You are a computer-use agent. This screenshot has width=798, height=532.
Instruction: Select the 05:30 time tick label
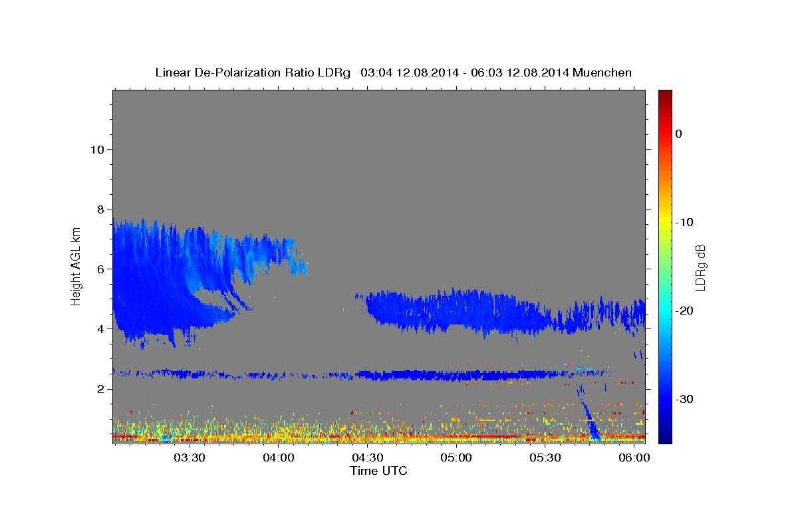pyautogui.click(x=545, y=458)
